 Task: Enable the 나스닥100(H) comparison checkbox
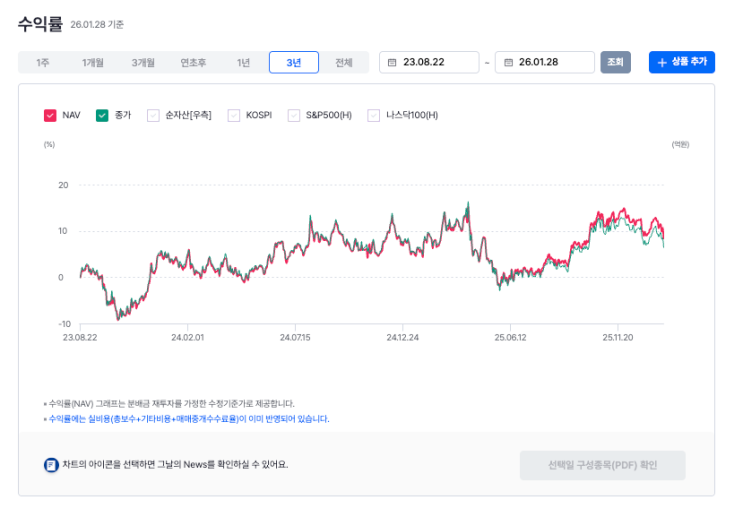(x=373, y=115)
